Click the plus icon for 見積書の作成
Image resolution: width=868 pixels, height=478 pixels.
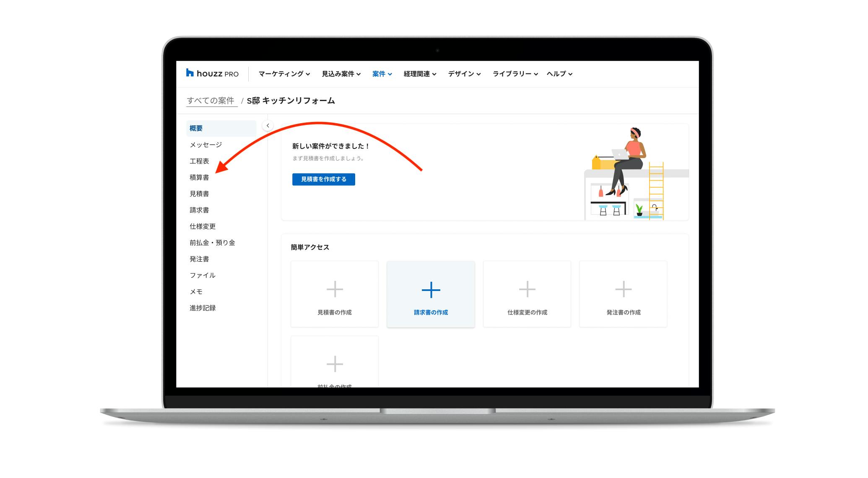tap(335, 289)
